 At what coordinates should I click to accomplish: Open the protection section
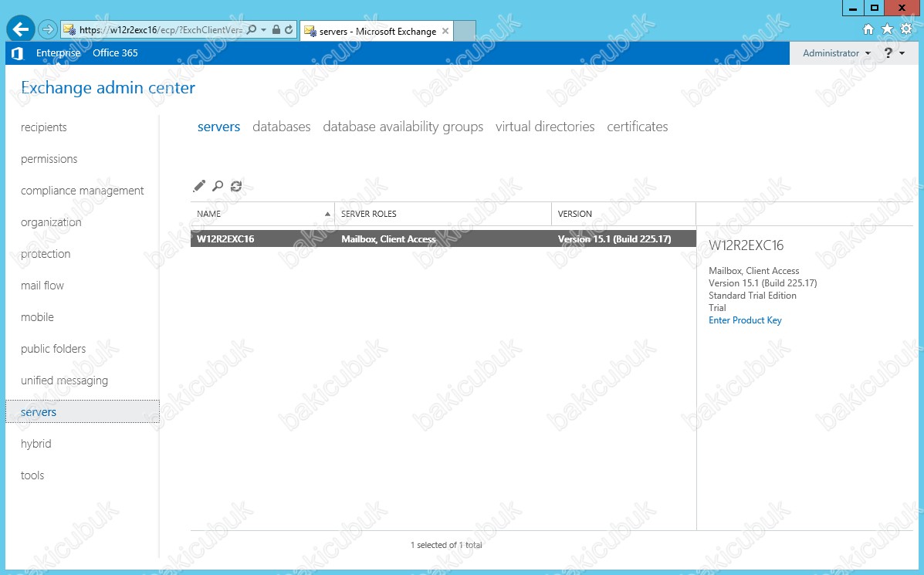coord(46,254)
